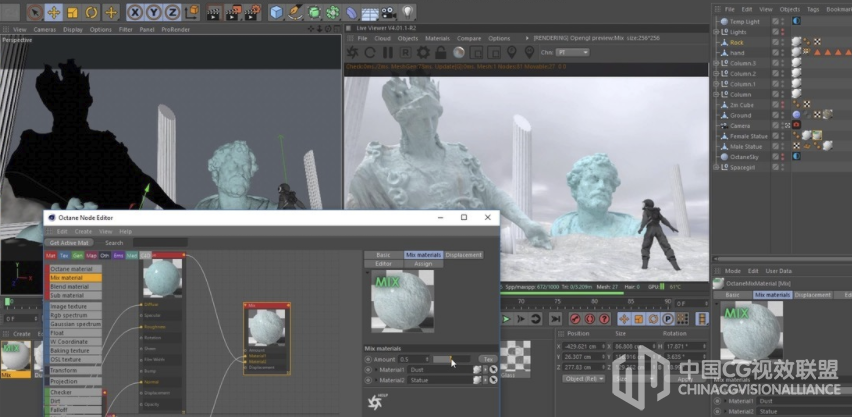This screenshot has width=852, height=417.
Task: Add a Cube primitive object
Action: coord(277,12)
